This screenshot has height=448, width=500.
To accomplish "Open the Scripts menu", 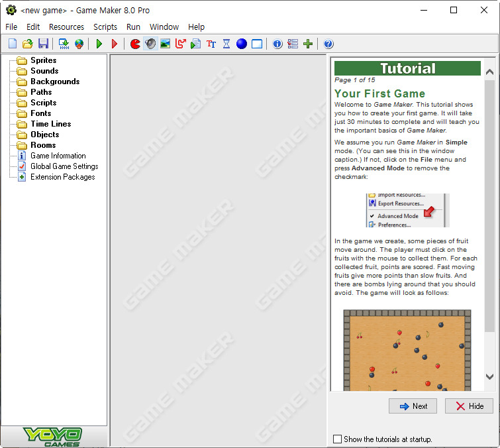I will [105, 27].
